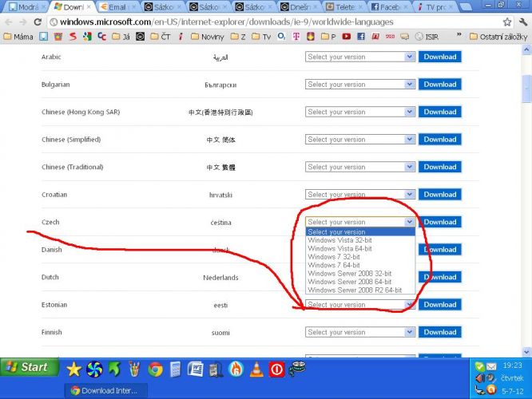Open the film reel quick launch icon

click(297, 369)
